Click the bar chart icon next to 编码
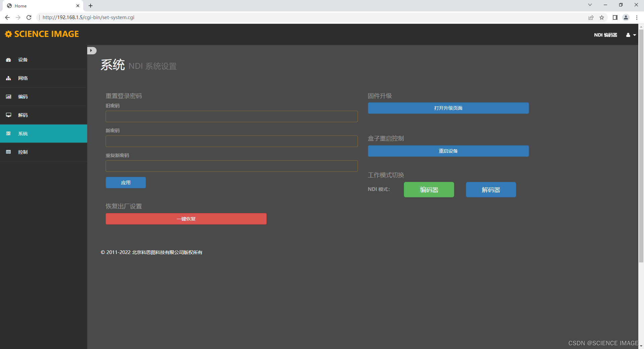The width and height of the screenshot is (644, 349). pos(8,97)
